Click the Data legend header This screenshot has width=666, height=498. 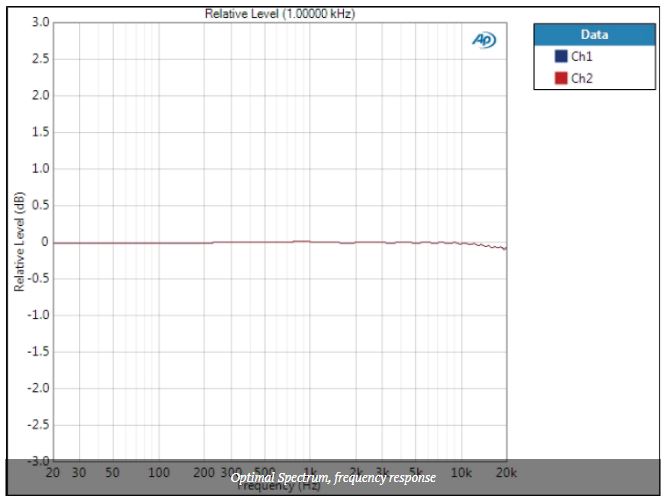[x=594, y=35]
